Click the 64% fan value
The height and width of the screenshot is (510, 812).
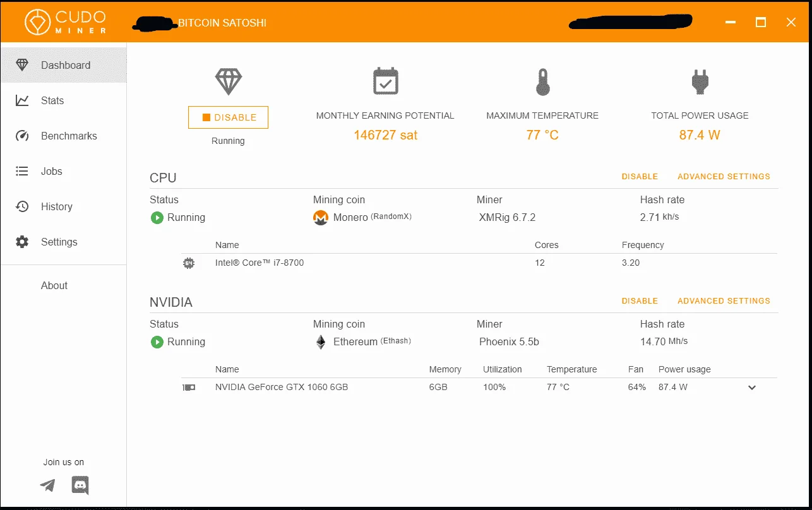[636, 387]
